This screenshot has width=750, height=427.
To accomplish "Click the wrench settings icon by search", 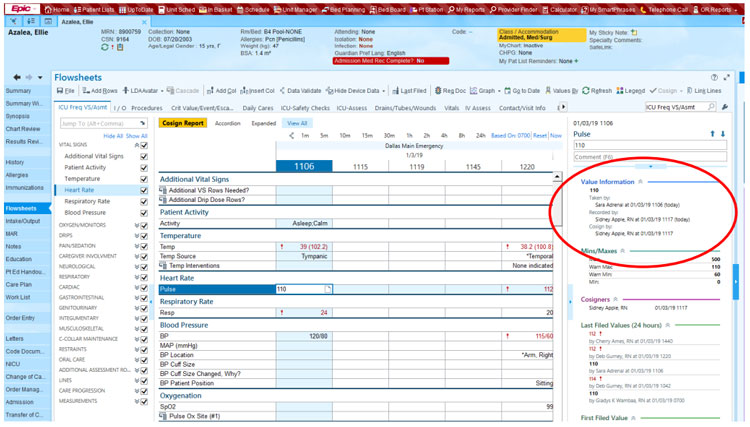I will point(724,106).
